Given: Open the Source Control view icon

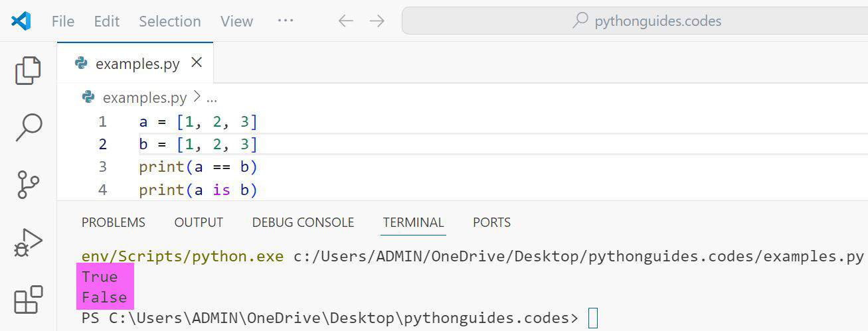Looking at the screenshot, I should click(28, 184).
